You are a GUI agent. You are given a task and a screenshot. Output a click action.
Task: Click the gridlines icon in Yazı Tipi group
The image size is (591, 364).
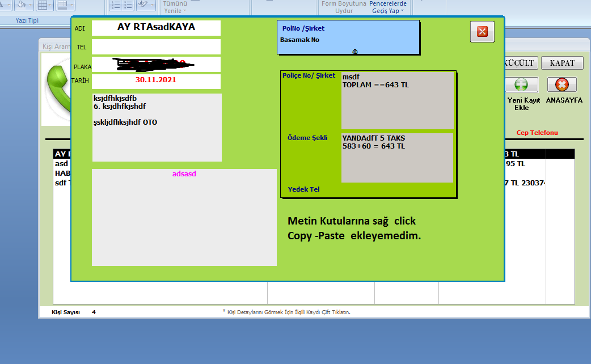43,5
